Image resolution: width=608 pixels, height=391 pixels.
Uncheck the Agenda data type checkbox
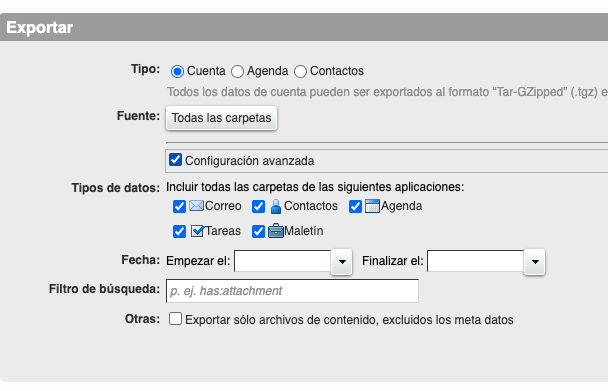click(355, 206)
